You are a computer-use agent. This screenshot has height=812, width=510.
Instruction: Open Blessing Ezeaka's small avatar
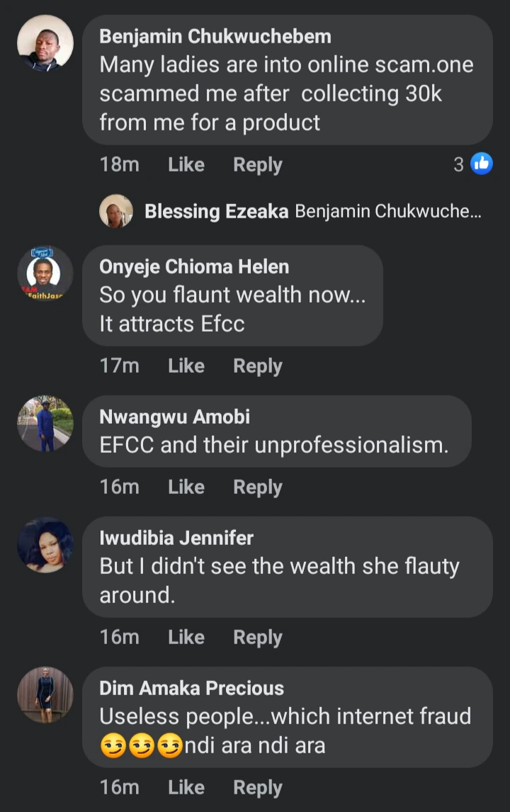click(116, 211)
